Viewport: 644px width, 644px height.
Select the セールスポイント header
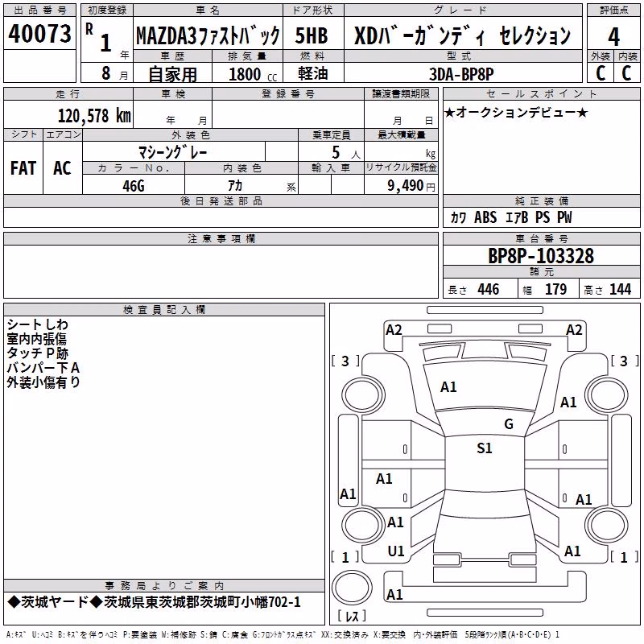point(541,93)
